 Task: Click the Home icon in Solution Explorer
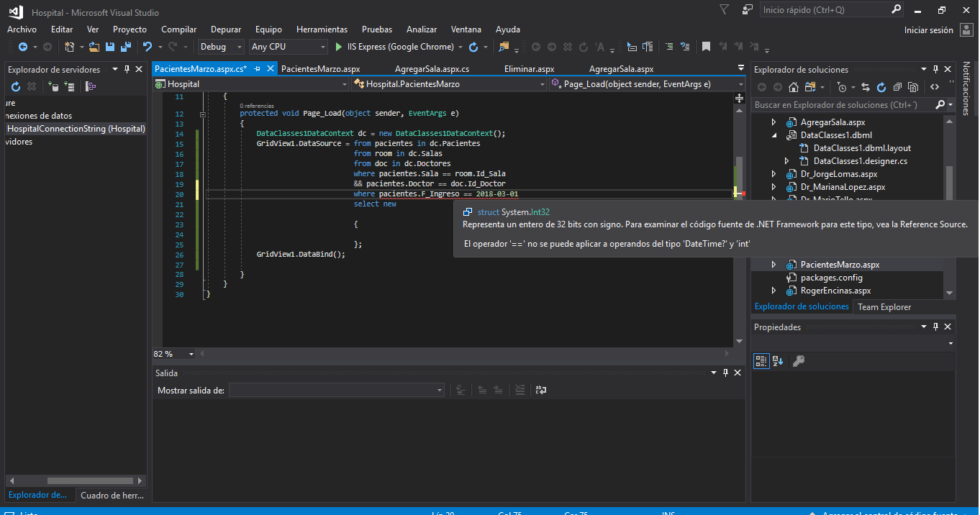793,87
